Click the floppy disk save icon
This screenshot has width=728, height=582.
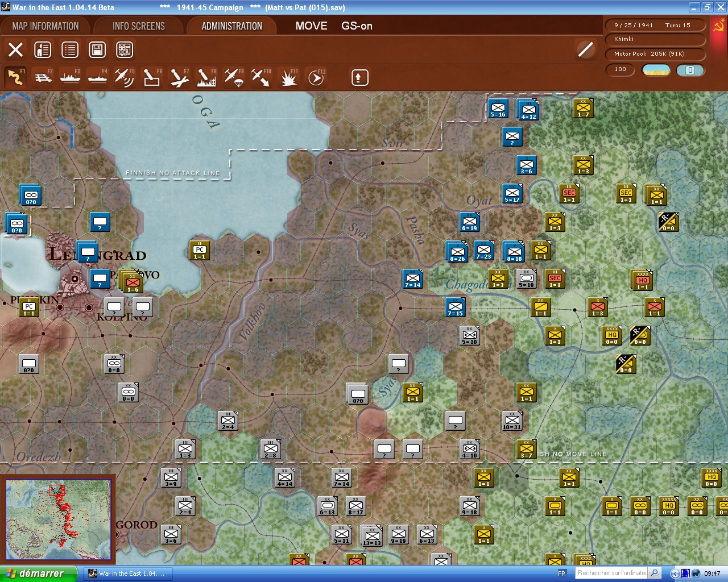pyautogui.click(x=97, y=49)
